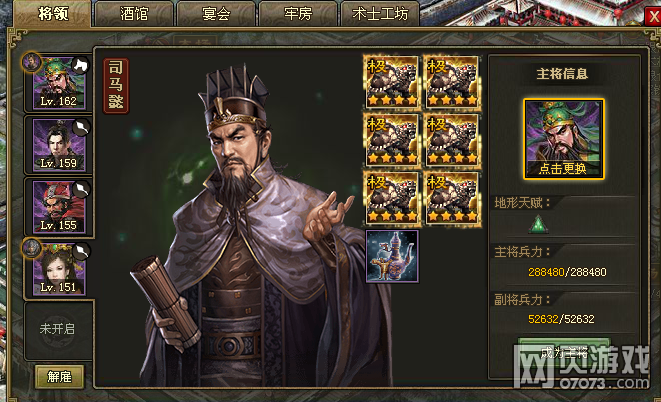Click the top-right beast equipment slot
Image resolution: width=661 pixels, height=402 pixels.
coord(452,82)
